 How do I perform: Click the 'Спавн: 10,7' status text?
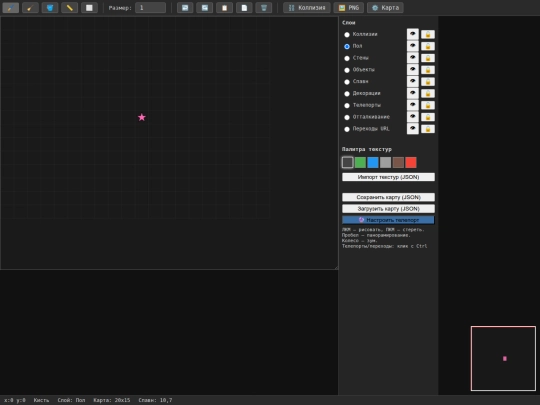click(155, 400)
